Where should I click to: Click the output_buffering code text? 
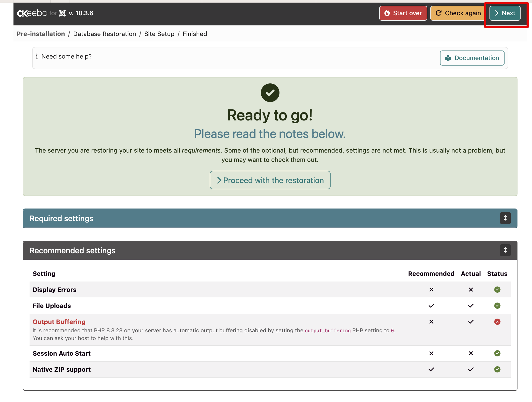pos(328,331)
